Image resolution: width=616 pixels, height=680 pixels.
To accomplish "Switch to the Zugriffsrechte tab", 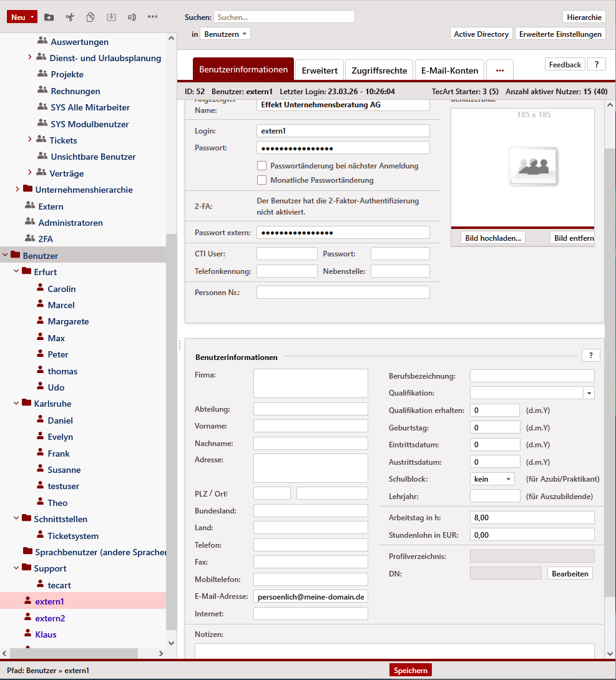I will (379, 70).
